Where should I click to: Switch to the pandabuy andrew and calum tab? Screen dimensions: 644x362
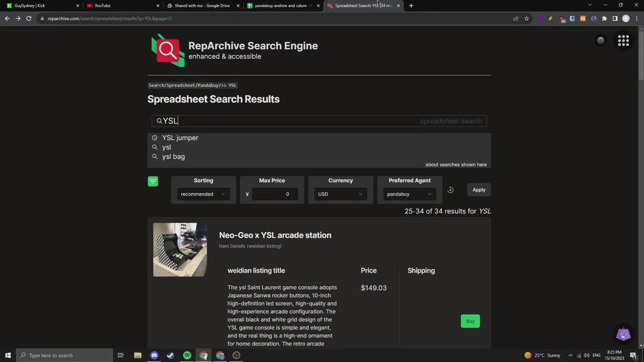coord(283,6)
